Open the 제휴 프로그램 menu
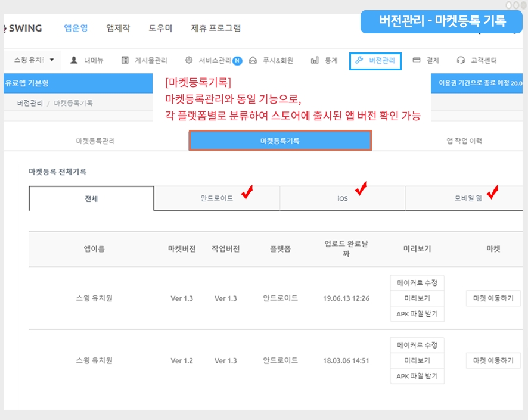The width and height of the screenshot is (528, 420). (x=216, y=28)
